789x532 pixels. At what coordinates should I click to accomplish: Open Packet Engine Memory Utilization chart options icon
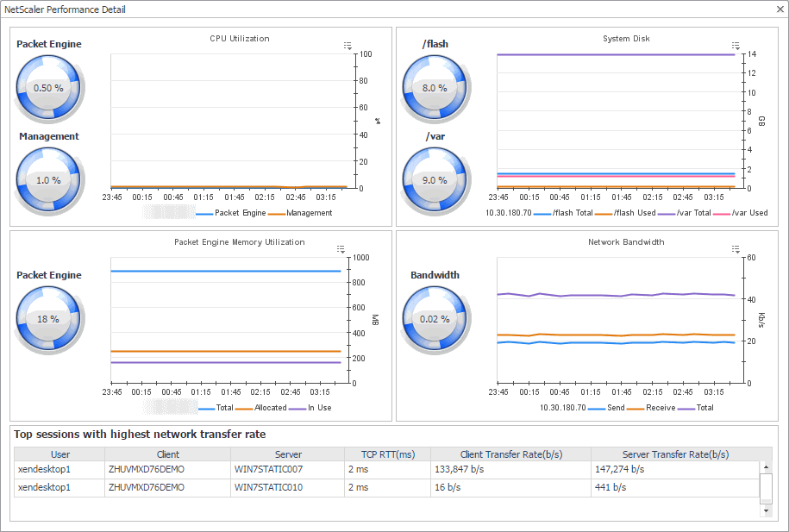point(341,249)
